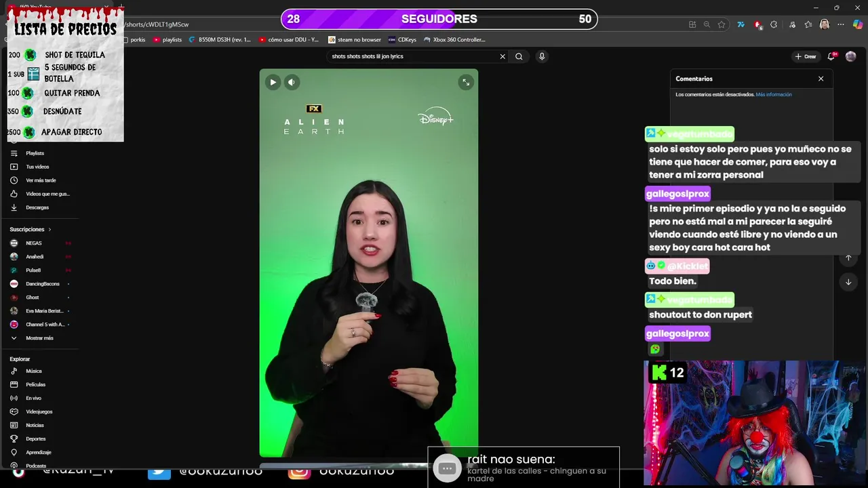
Task: Open the Xbox 360 Controller bookmark
Action: [x=454, y=40]
